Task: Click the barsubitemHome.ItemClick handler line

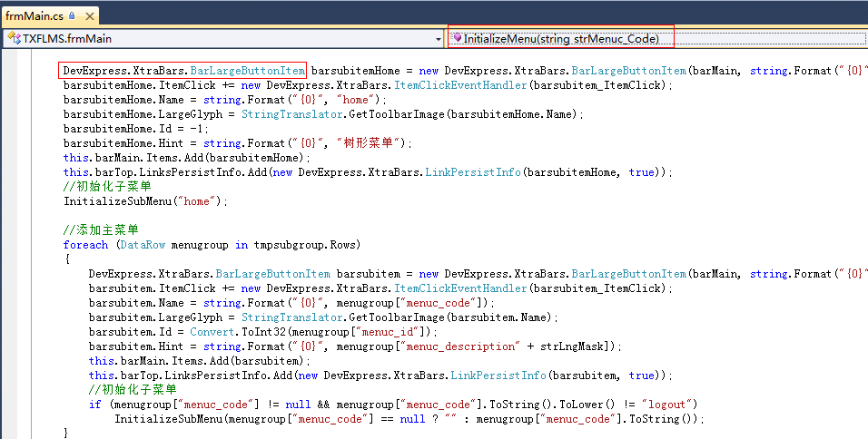Action: [x=368, y=85]
